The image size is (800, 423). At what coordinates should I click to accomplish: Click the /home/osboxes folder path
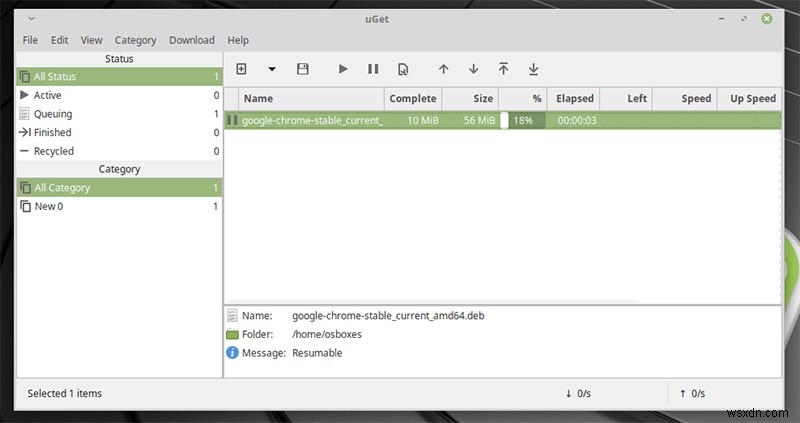tap(327, 334)
